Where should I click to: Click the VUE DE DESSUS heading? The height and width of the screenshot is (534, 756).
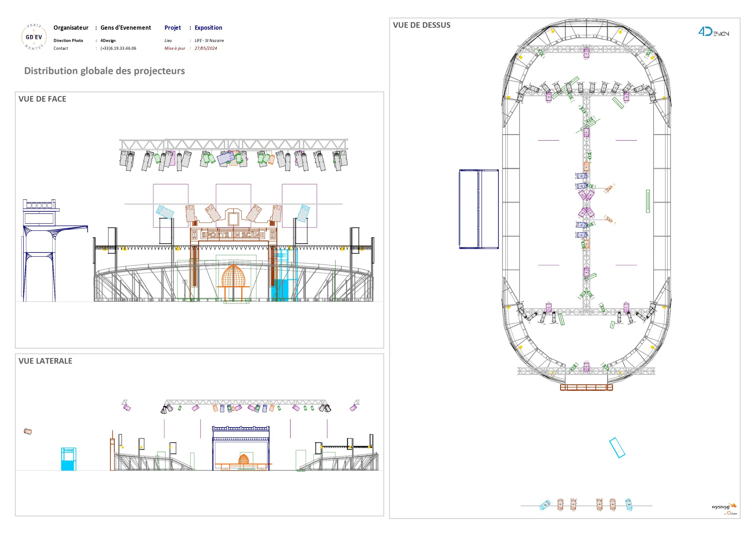click(421, 25)
